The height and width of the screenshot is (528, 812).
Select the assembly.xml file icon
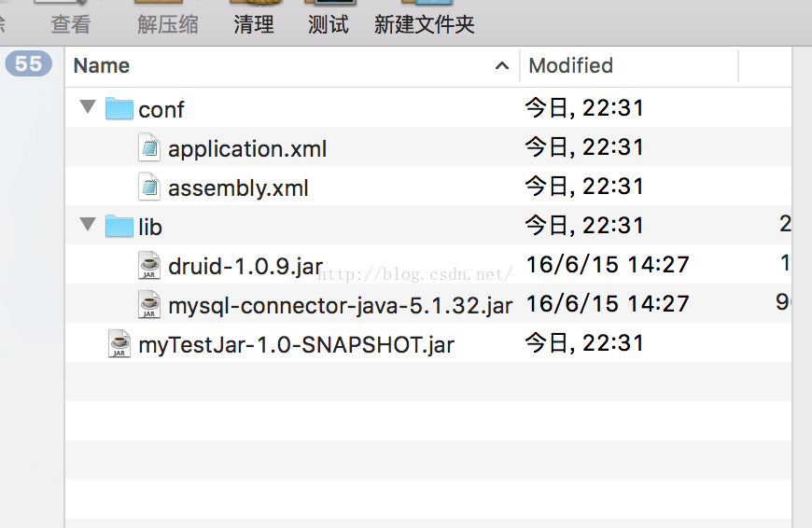149,188
